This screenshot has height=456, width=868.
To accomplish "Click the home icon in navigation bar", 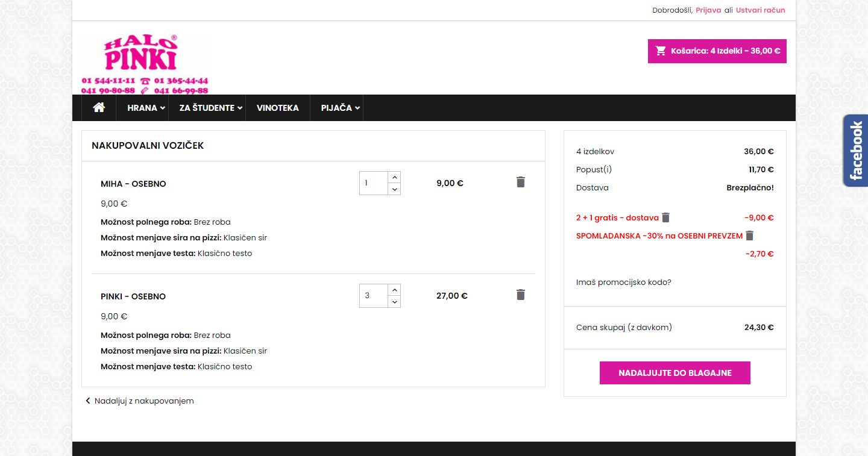I will [x=99, y=108].
